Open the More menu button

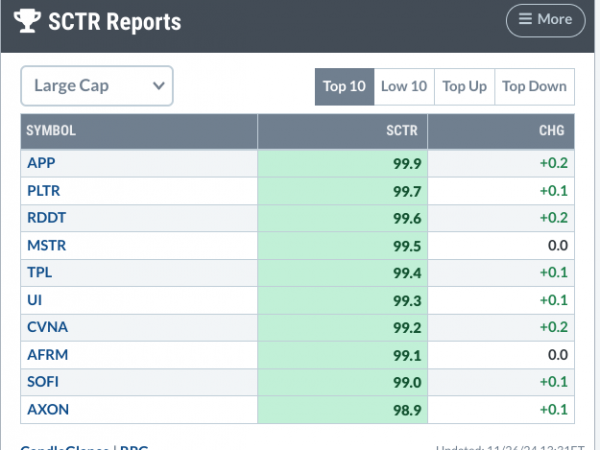[546, 20]
